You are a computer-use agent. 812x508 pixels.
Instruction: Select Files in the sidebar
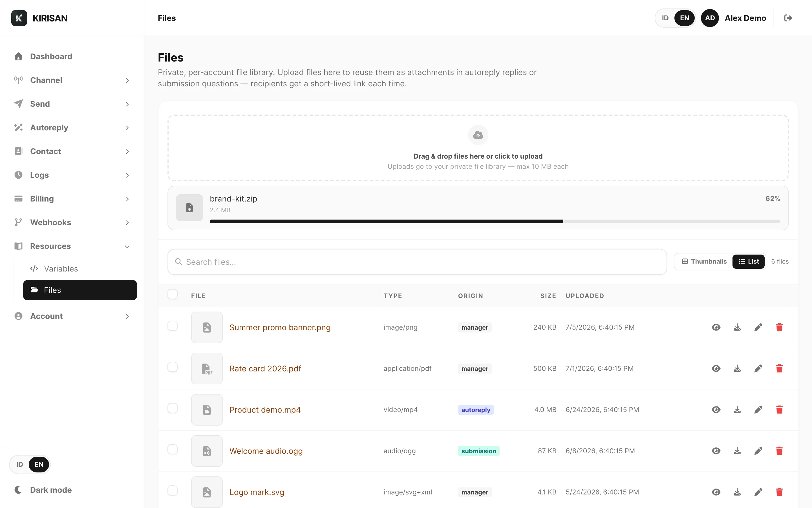pyautogui.click(x=80, y=290)
